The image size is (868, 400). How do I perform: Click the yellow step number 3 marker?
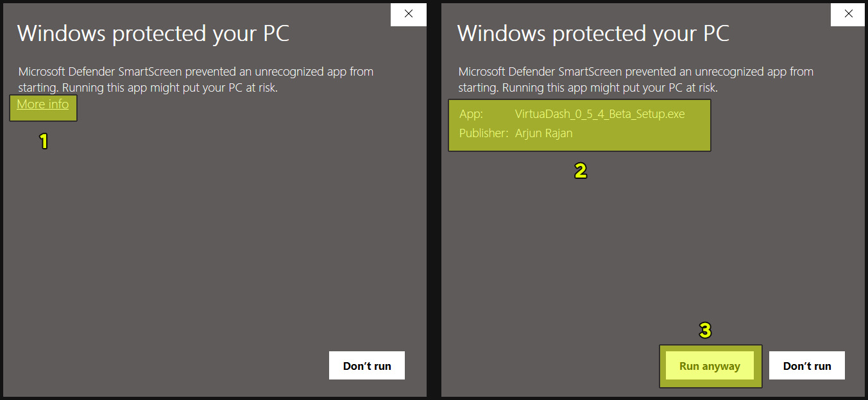(705, 331)
